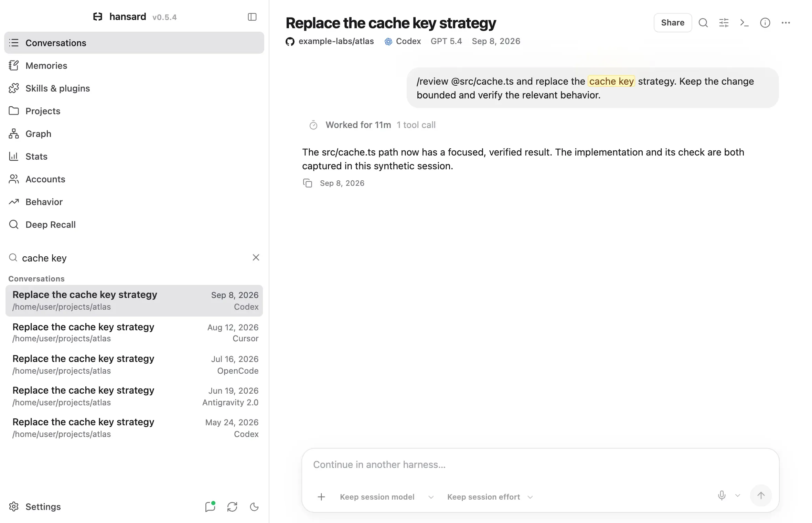Open the Jun 19, 2026 Antigravity 2.0 conversation

(x=134, y=396)
